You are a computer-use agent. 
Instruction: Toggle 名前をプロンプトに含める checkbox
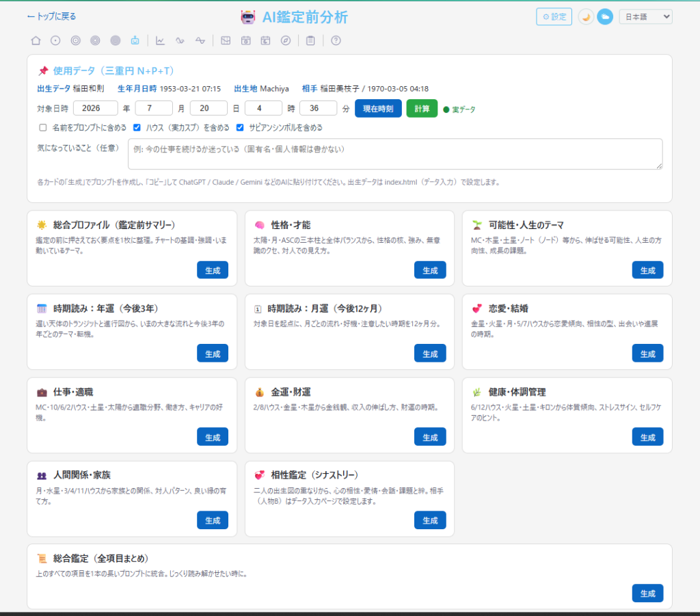[x=43, y=128]
